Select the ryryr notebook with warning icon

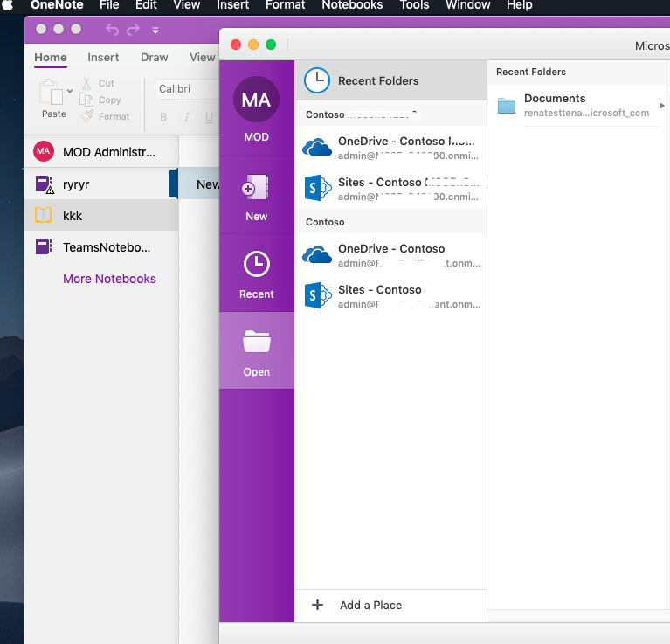(44, 184)
